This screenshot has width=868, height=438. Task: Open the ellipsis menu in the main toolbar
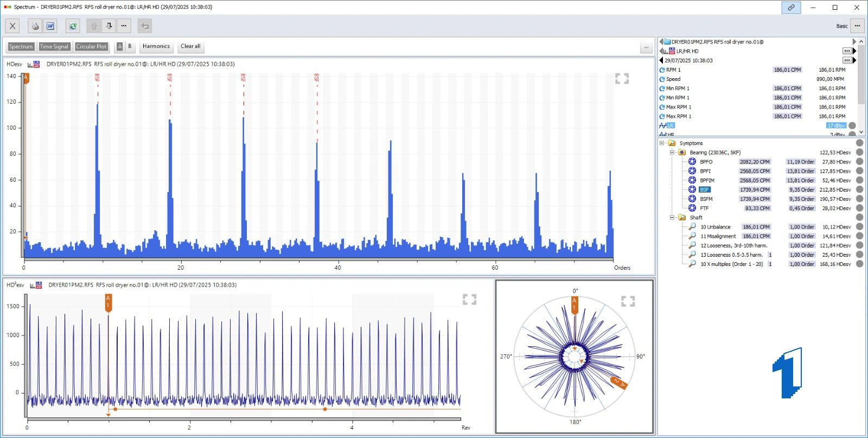pyautogui.click(x=124, y=26)
